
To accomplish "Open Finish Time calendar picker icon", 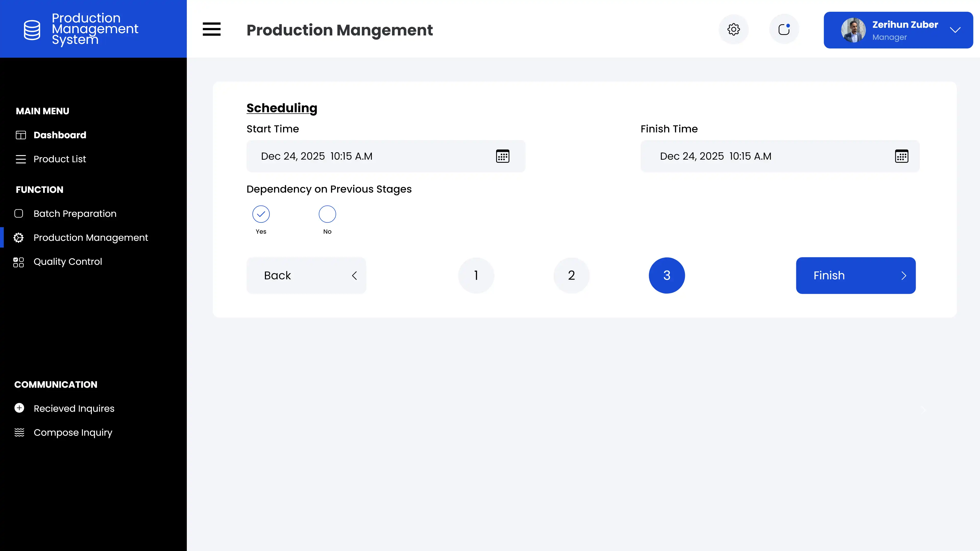I will (x=901, y=156).
